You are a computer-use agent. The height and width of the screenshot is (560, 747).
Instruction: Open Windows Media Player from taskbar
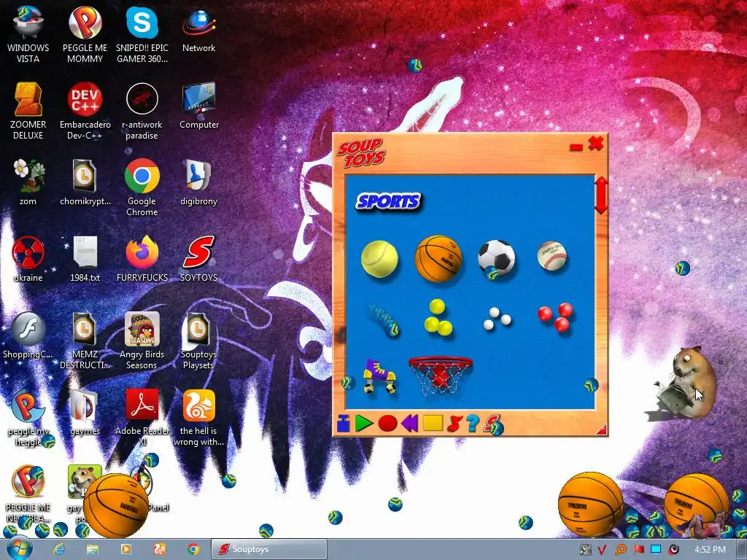click(x=126, y=549)
